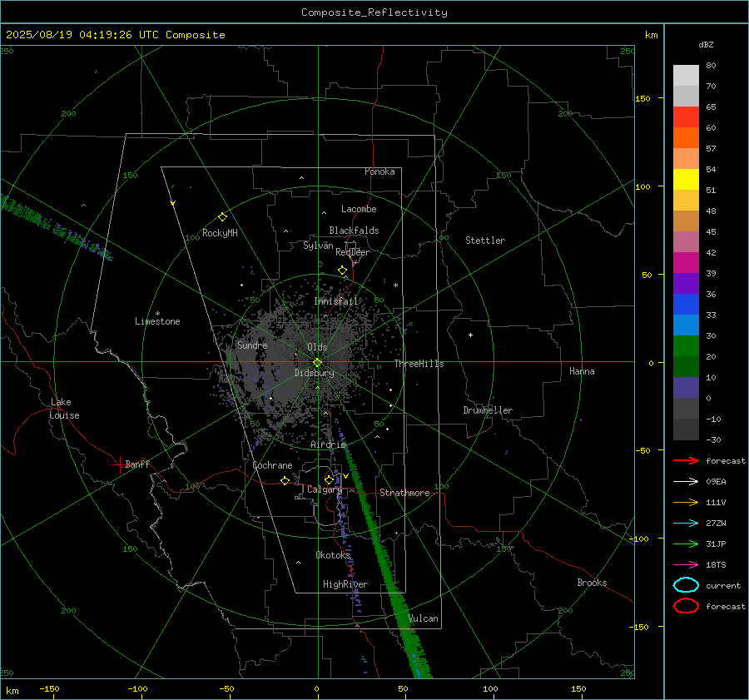Click the Olds label

[x=317, y=347]
